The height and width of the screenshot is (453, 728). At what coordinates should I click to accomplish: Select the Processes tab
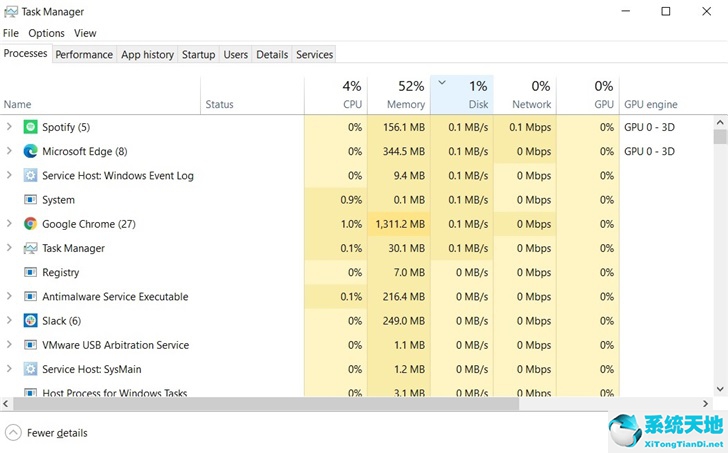[x=26, y=53]
